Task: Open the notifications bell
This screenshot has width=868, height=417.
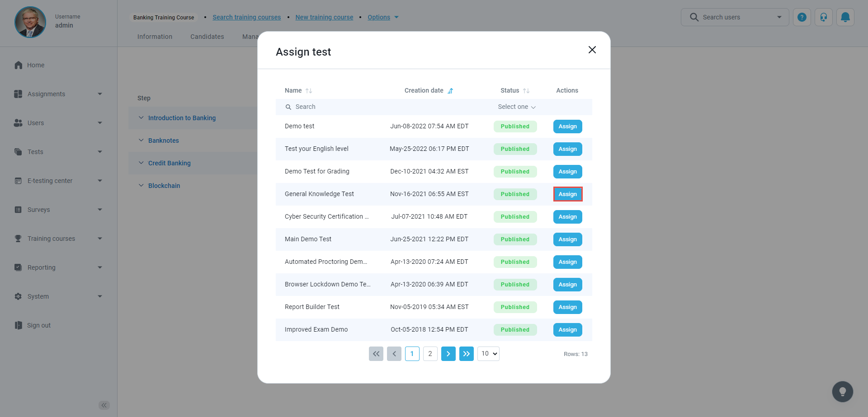Action: point(845,17)
